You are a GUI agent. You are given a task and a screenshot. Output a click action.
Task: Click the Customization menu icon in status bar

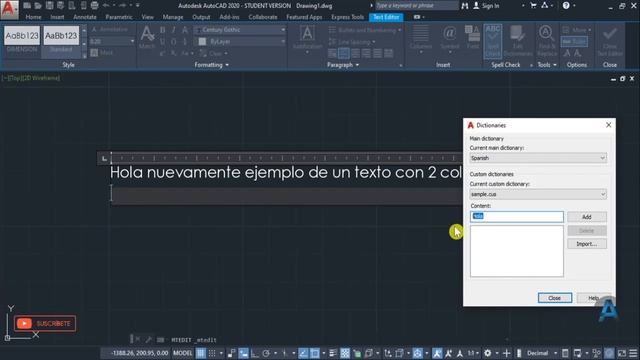[x=633, y=353]
